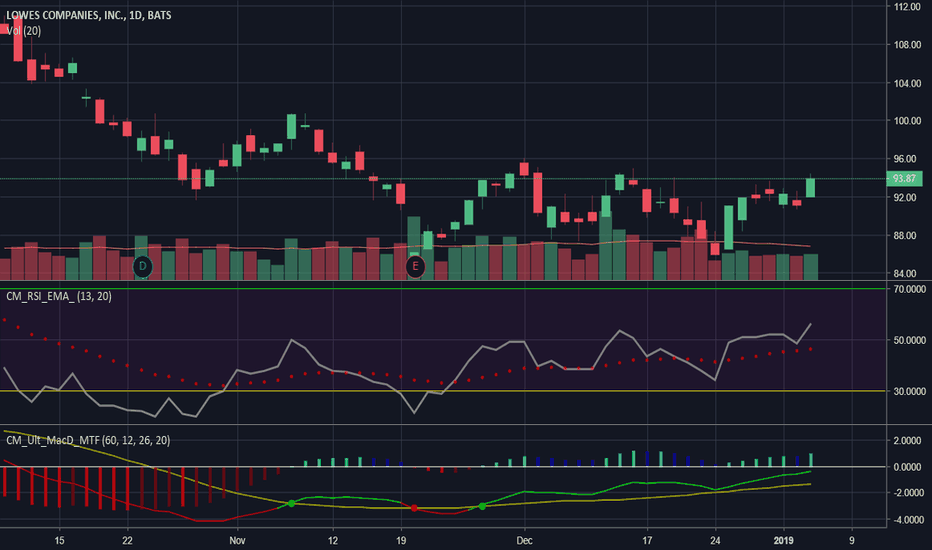This screenshot has width=932, height=550.
Task: Click the 12 date label on time axis
Action: (333, 540)
